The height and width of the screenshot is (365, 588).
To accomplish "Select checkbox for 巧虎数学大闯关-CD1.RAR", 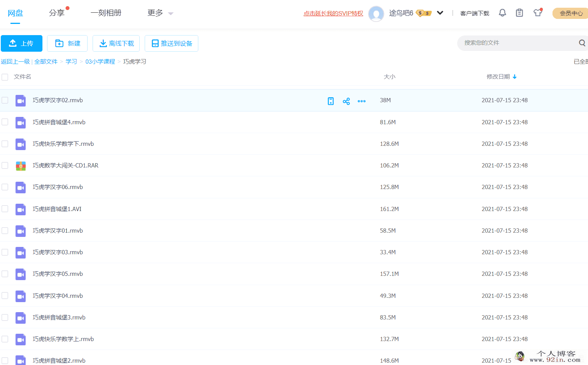I will pyautogui.click(x=5, y=165).
